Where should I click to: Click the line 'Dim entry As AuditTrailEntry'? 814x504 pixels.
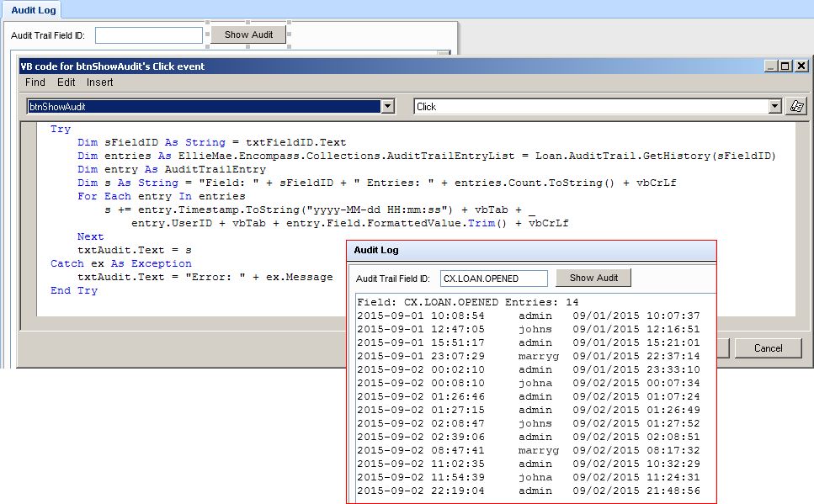click(x=172, y=169)
